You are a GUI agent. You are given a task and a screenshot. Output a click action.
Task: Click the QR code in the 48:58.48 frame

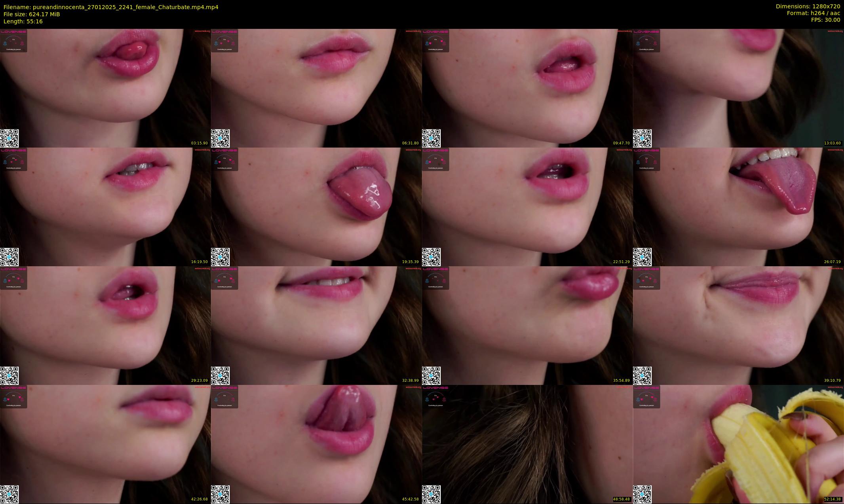431,494
